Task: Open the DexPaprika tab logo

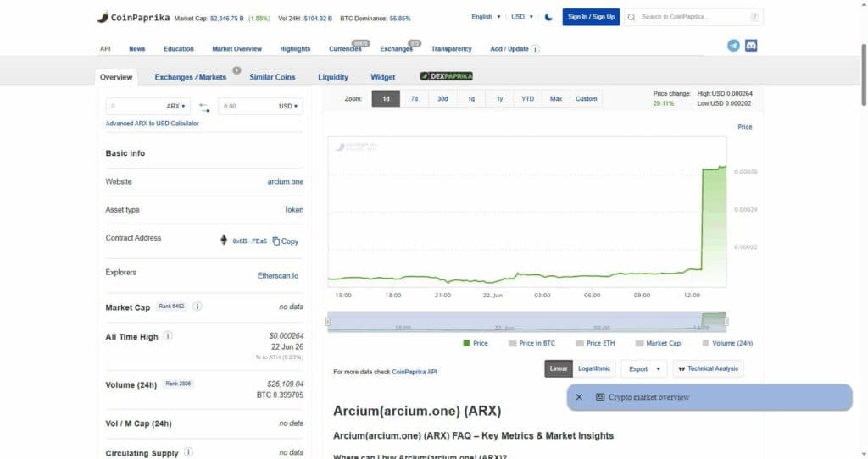Action: coord(446,76)
